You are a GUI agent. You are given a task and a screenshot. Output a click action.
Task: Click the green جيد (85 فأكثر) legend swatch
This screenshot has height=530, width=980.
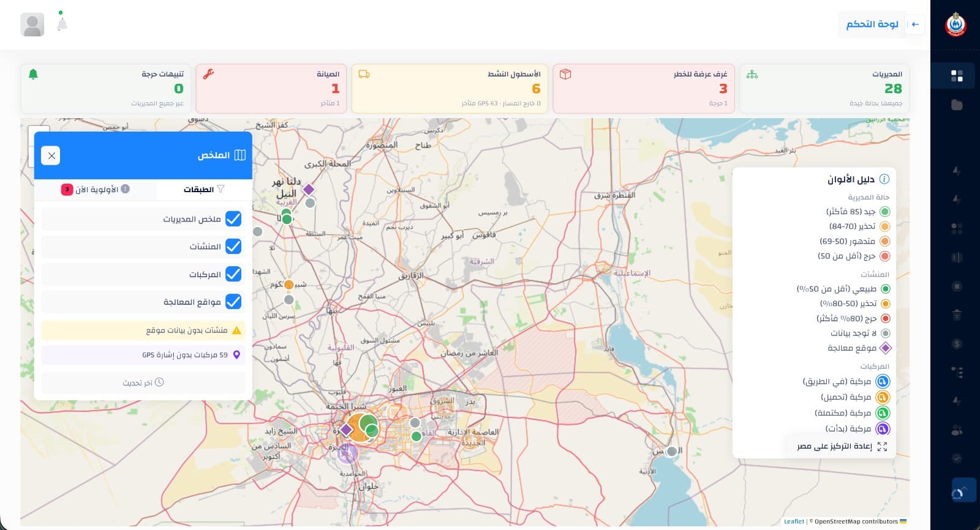(x=884, y=212)
